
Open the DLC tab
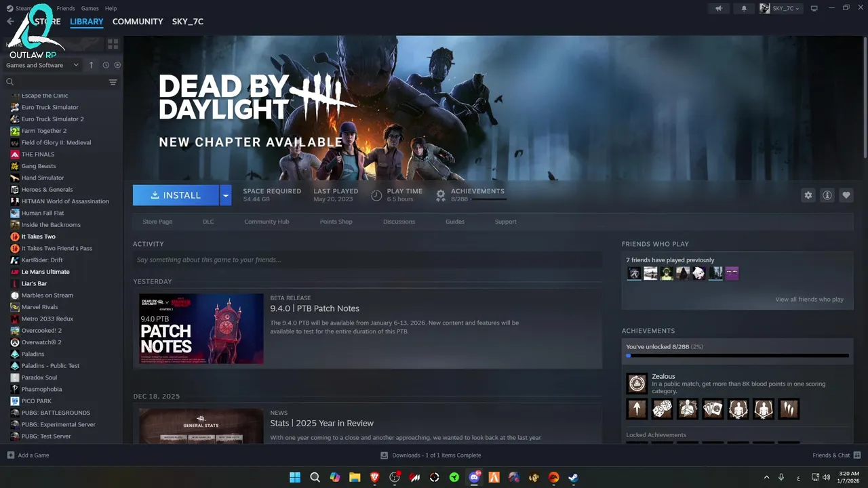[208, 222]
